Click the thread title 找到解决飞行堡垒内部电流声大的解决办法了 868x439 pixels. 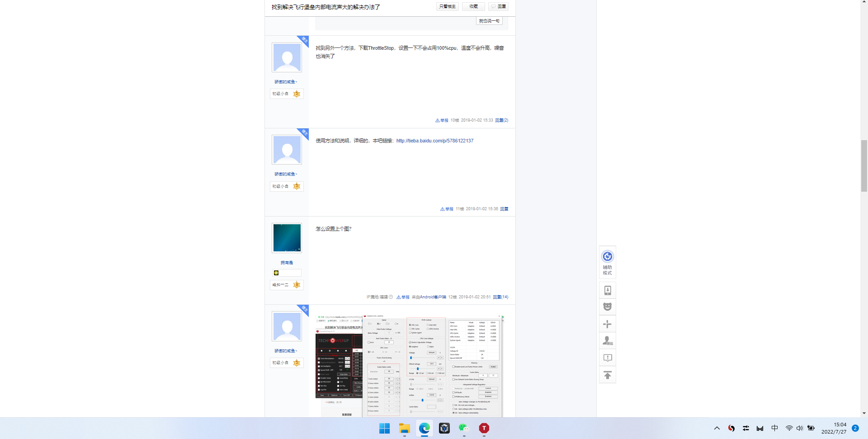[325, 7]
